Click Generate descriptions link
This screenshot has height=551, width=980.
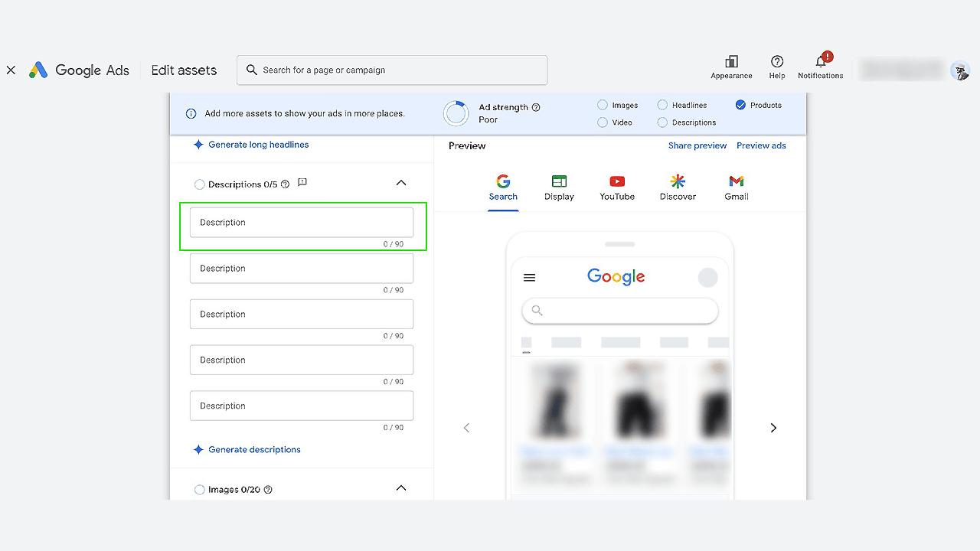pos(254,450)
